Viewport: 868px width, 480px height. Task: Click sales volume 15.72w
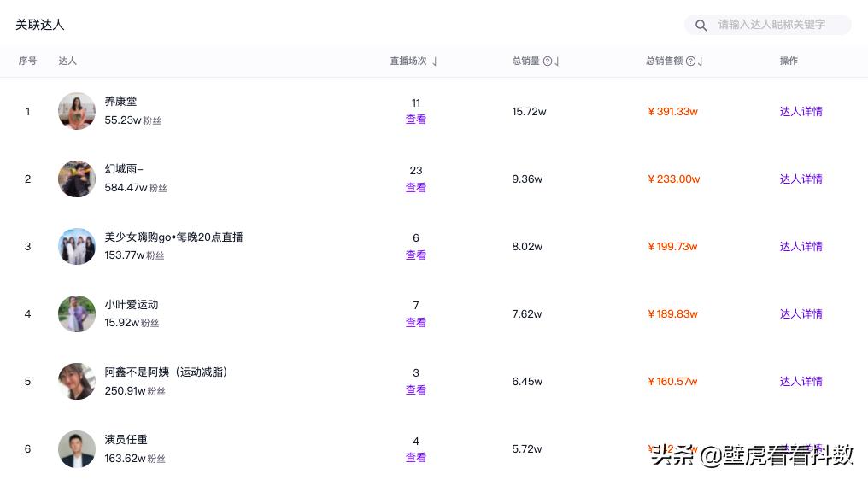pos(529,111)
